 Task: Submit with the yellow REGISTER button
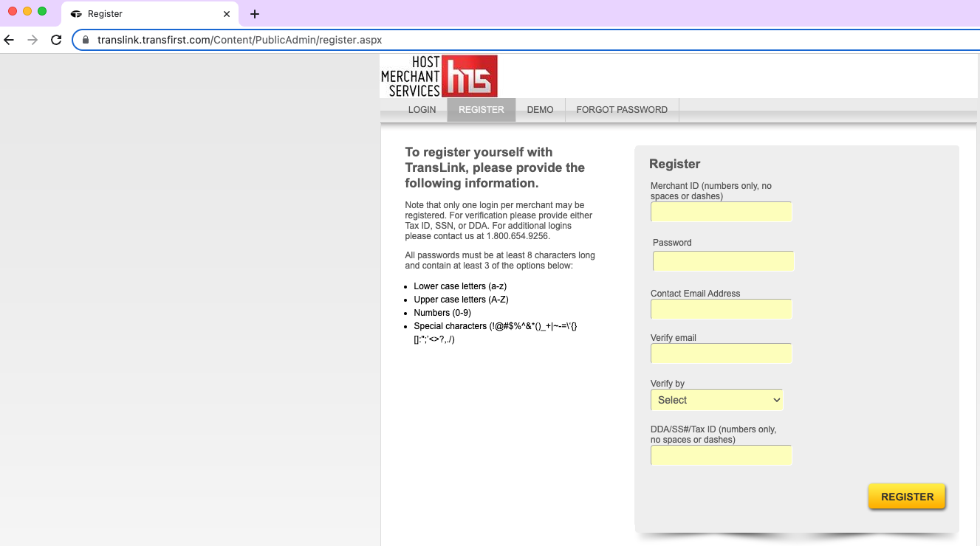pyautogui.click(x=907, y=497)
